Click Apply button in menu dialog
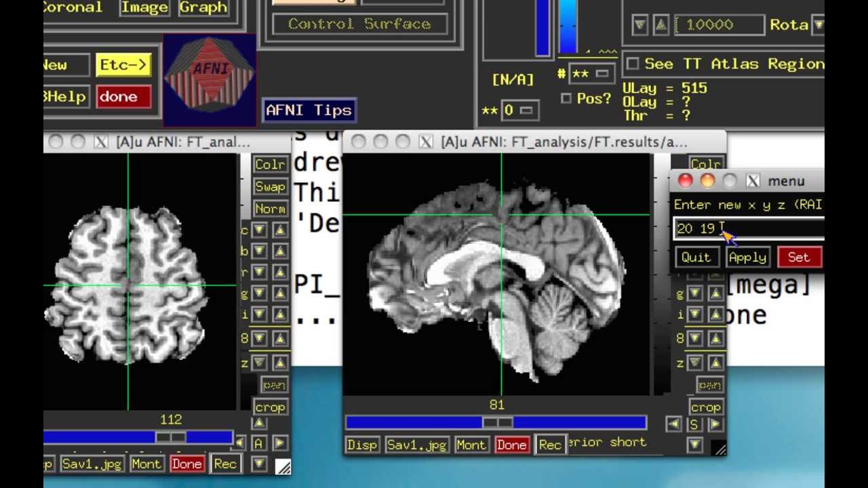 click(x=747, y=258)
